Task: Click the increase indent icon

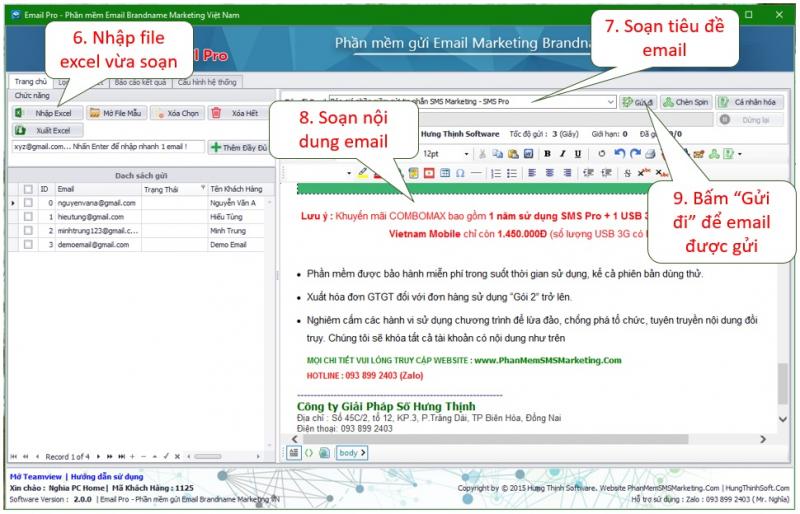Action: pos(606,173)
